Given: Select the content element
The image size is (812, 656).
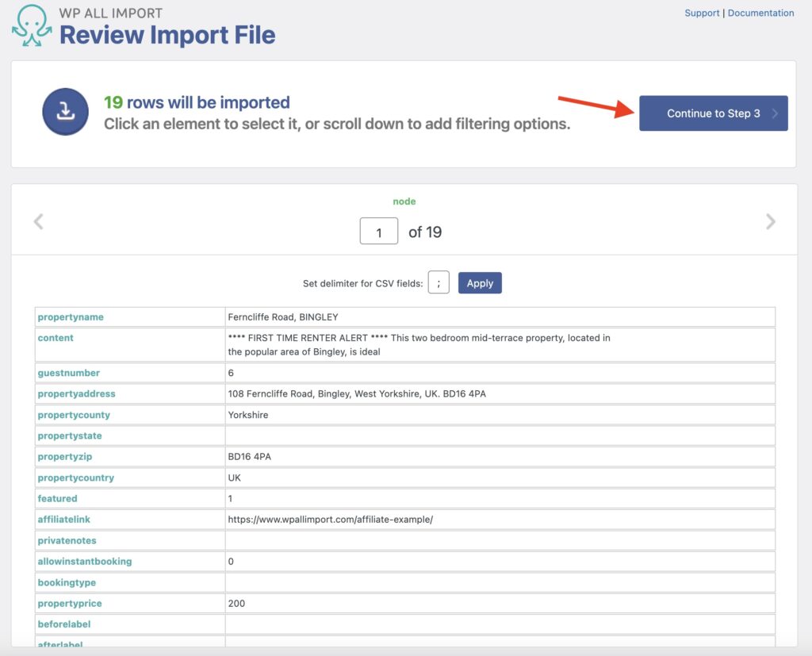Looking at the screenshot, I should tap(56, 337).
